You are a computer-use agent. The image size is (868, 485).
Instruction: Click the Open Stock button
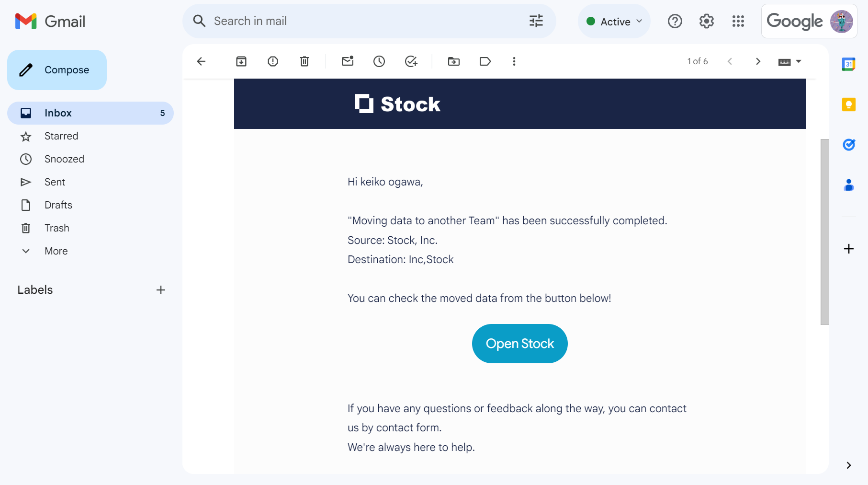click(x=519, y=344)
